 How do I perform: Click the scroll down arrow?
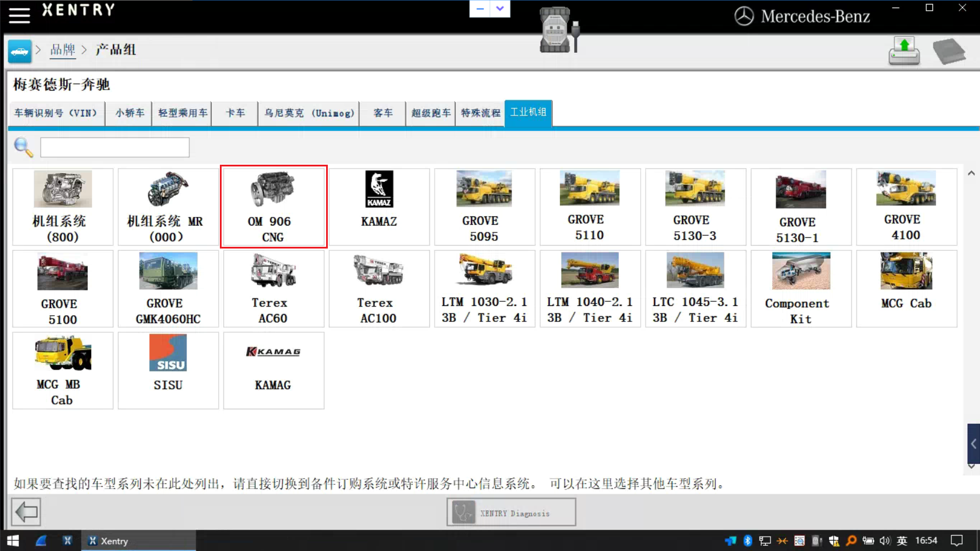971,466
